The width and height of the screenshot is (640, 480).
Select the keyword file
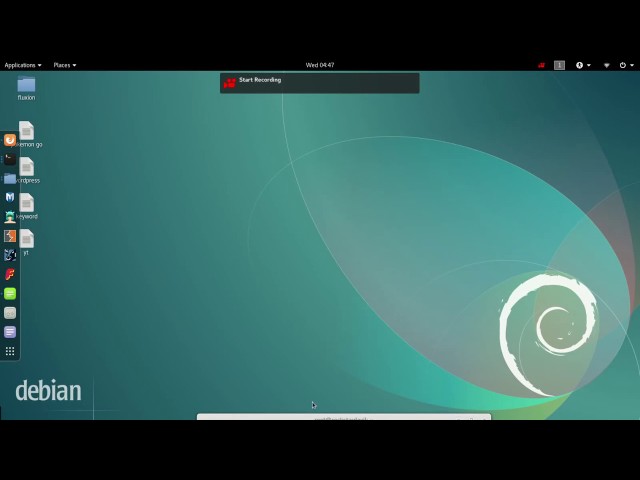coord(27,206)
